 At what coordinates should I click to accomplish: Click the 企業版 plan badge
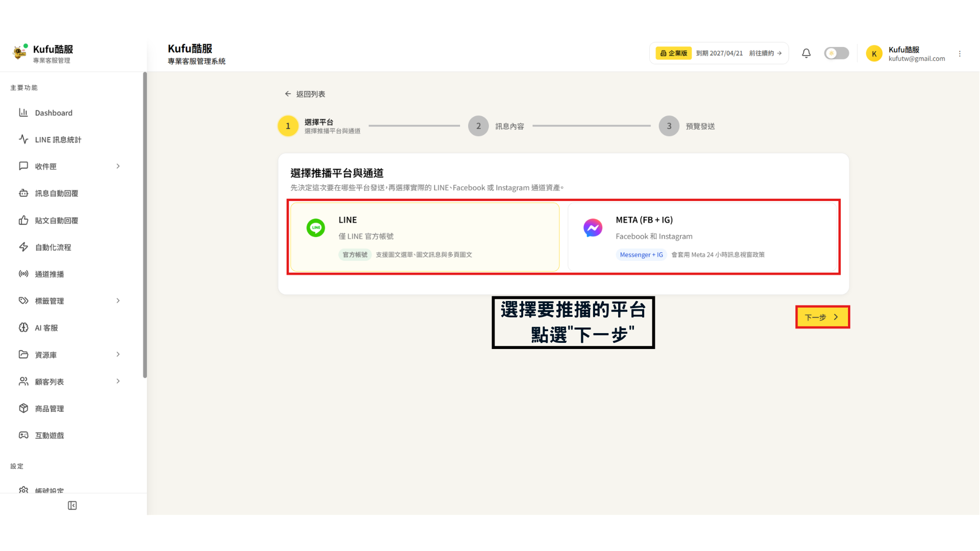coord(673,53)
